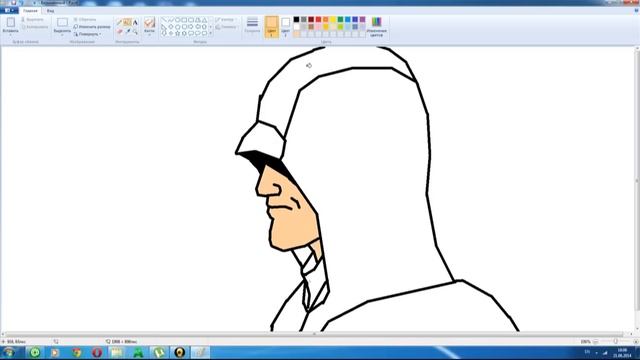640x360 pixels.
Task: Open the blue Paint file menu button
Action: [9, 11]
